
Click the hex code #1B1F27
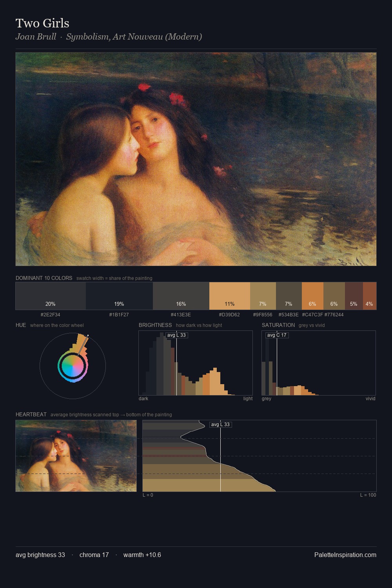click(119, 315)
